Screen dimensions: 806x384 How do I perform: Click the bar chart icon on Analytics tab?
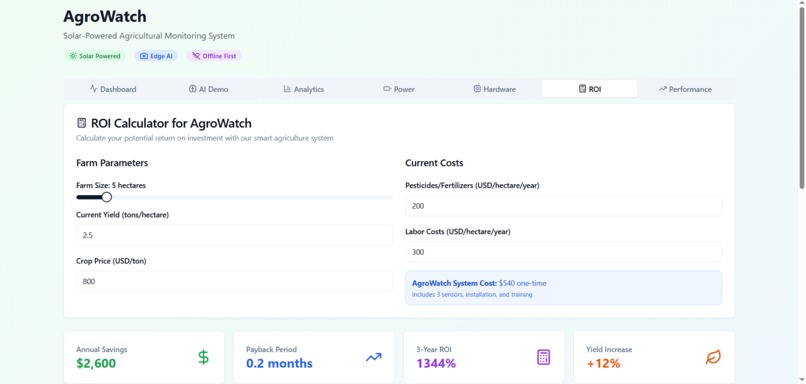(x=287, y=88)
